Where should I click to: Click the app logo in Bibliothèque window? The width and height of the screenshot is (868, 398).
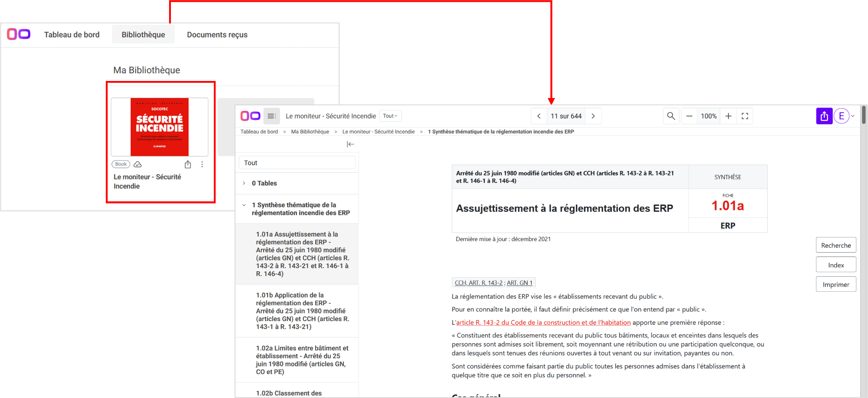pyautogui.click(x=19, y=34)
